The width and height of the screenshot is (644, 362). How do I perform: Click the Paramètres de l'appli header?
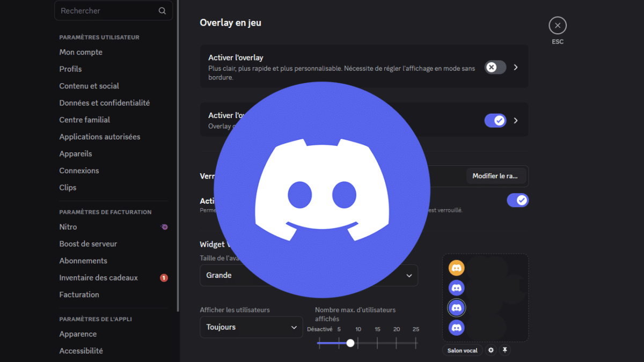point(96,319)
